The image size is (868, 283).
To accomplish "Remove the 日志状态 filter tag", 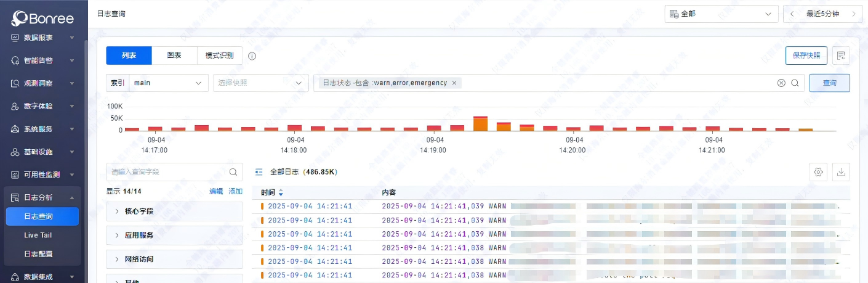I will click(x=454, y=83).
